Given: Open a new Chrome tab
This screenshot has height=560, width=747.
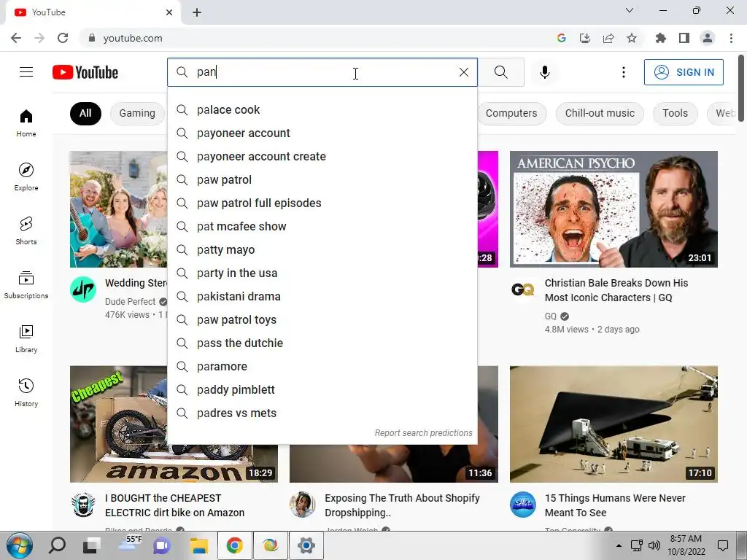Looking at the screenshot, I should pos(197,12).
